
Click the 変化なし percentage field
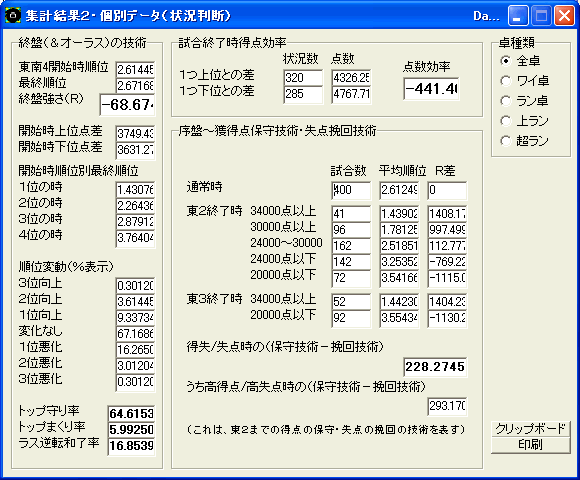135,334
